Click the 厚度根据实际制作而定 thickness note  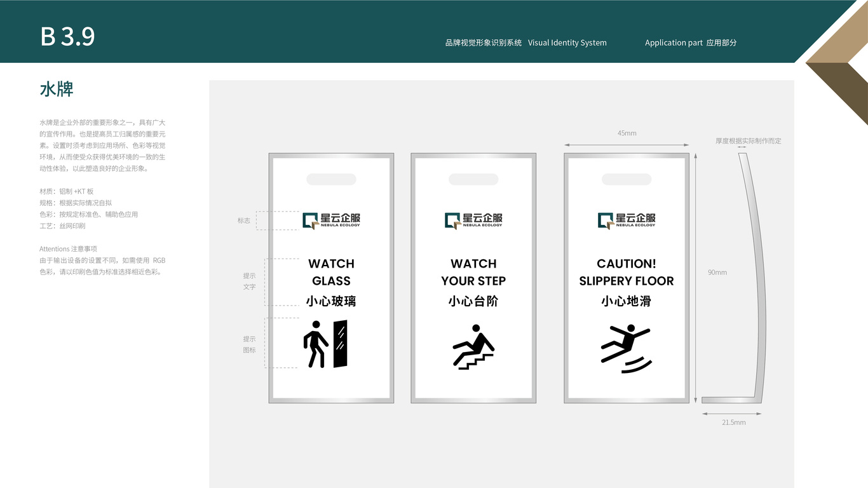[749, 141]
